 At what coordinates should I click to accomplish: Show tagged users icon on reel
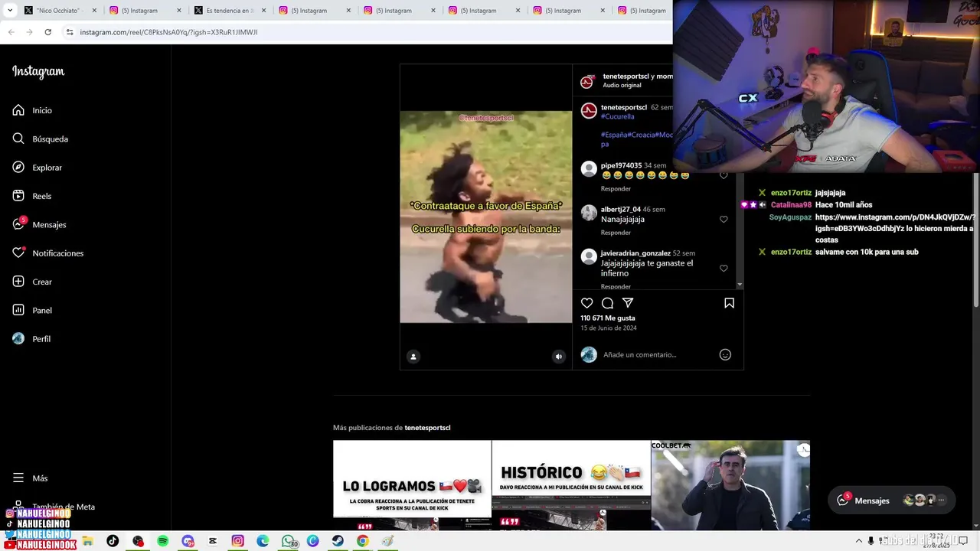coord(413,356)
